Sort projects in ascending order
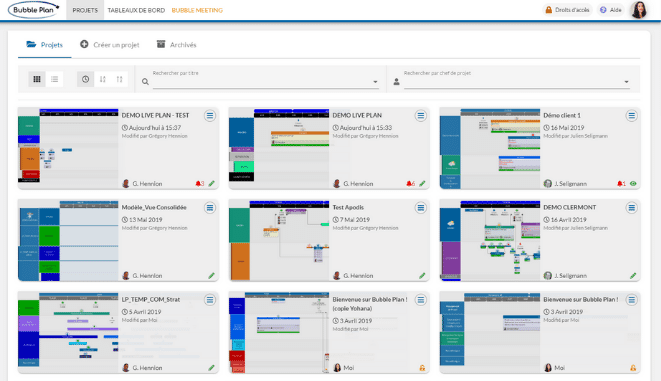 120,79
